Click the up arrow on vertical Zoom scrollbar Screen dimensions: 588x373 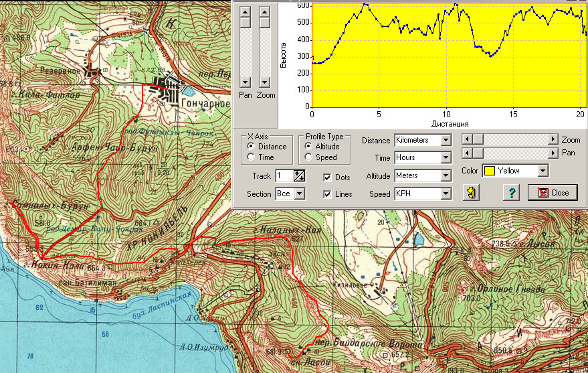coord(264,11)
